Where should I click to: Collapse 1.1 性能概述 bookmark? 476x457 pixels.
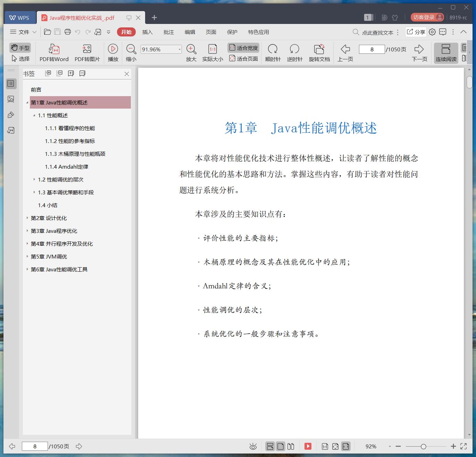(x=34, y=116)
